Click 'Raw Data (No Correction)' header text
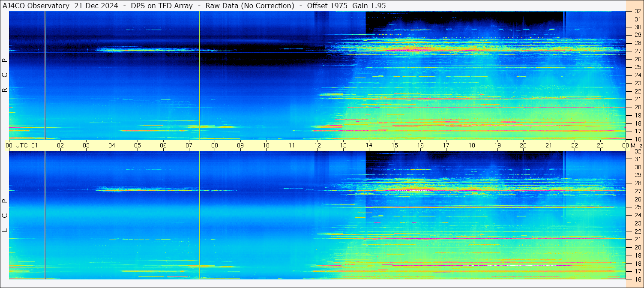This screenshot has height=288, width=644. pyautogui.click(x=250, y=6)
